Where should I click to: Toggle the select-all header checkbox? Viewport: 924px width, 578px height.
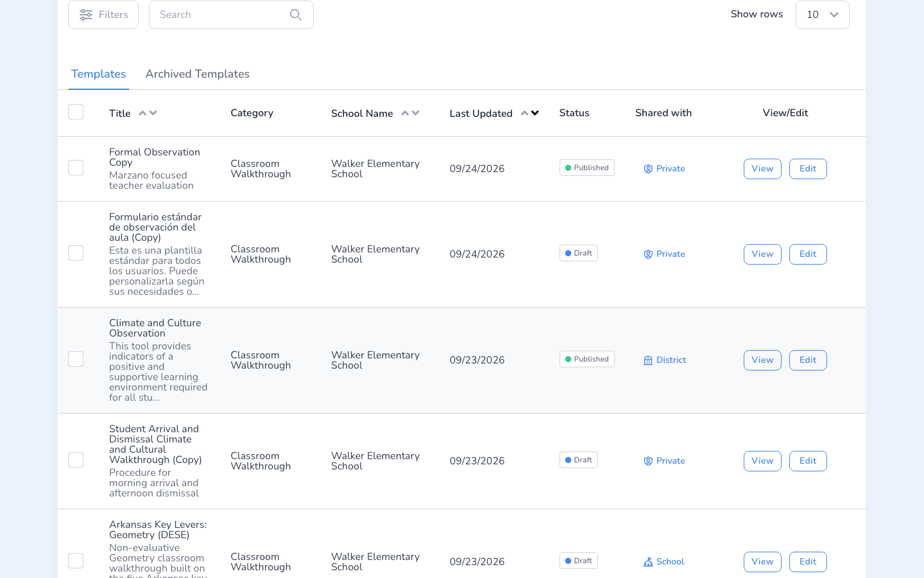(76, 112)
